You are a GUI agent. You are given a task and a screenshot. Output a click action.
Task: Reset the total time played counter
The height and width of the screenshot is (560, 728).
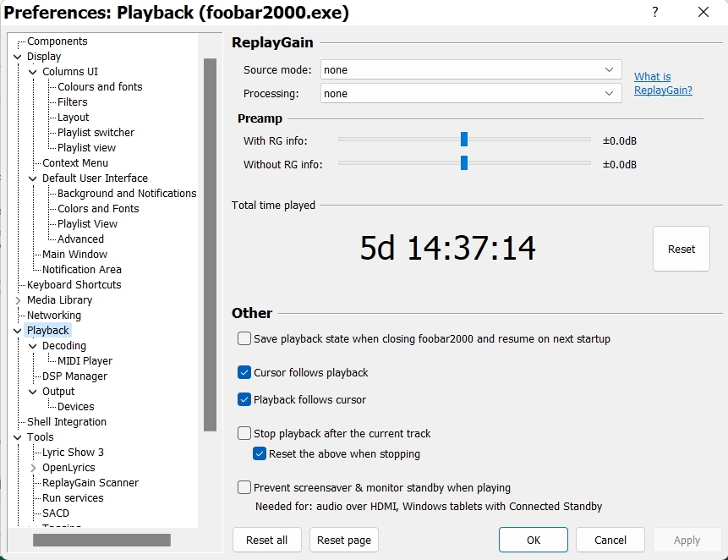tap(681, 249)
